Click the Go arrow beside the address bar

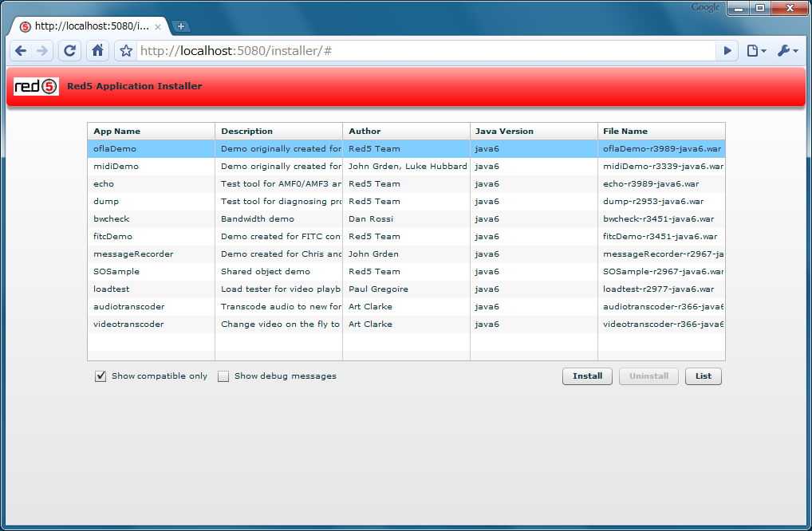pos(727,51)
